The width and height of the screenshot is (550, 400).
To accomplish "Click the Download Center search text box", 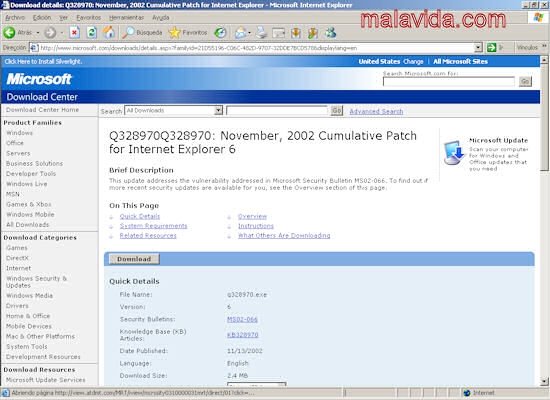I will pos(277,111).
